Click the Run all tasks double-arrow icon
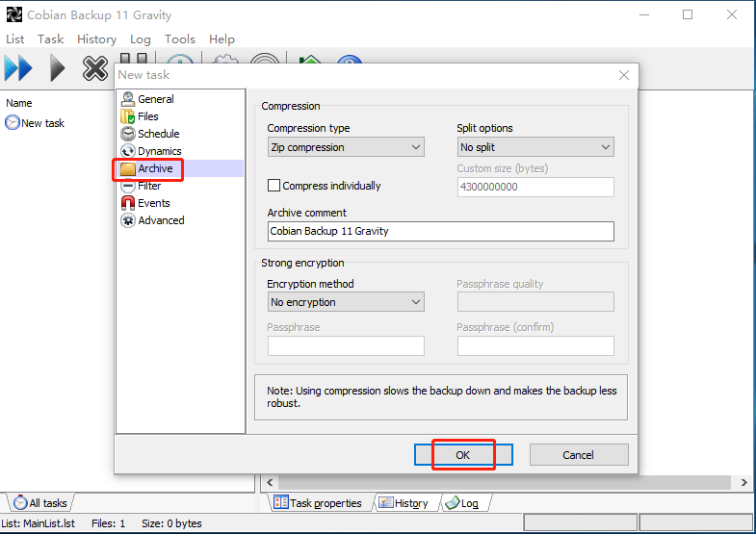The image size is (756, 534). coord(18,68)
